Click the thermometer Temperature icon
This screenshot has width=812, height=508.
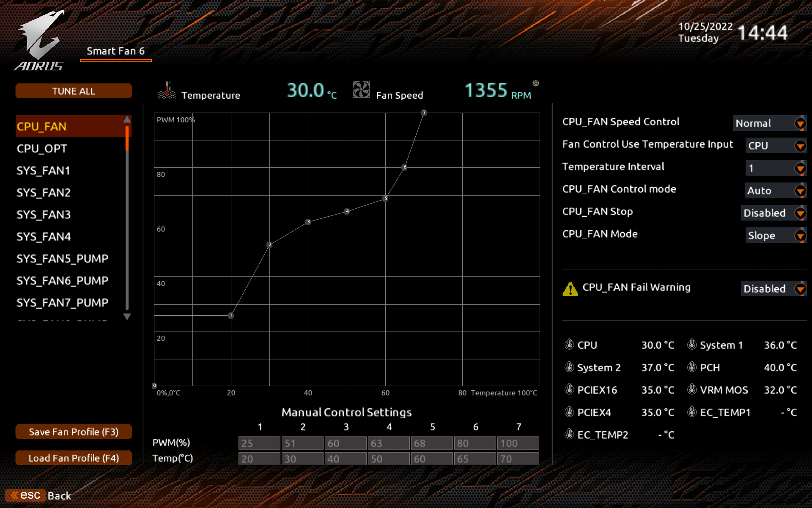[x=167, y=90]
